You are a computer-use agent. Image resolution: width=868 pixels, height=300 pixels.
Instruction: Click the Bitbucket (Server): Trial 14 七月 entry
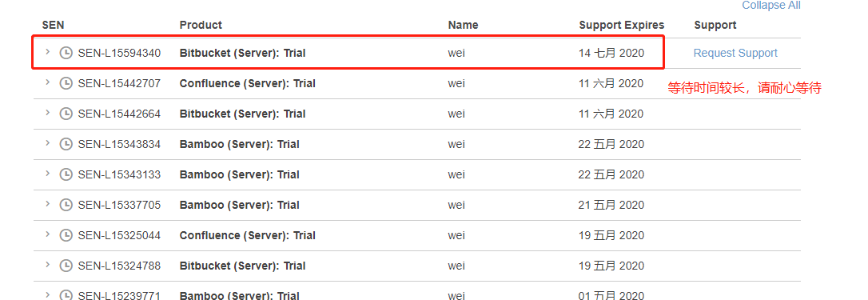tap(242, 54)
